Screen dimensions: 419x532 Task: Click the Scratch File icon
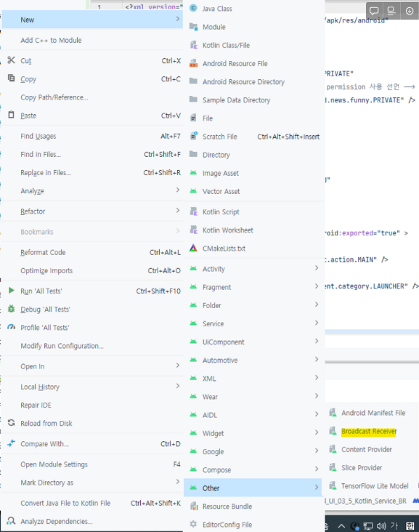(x=193, y=136)
